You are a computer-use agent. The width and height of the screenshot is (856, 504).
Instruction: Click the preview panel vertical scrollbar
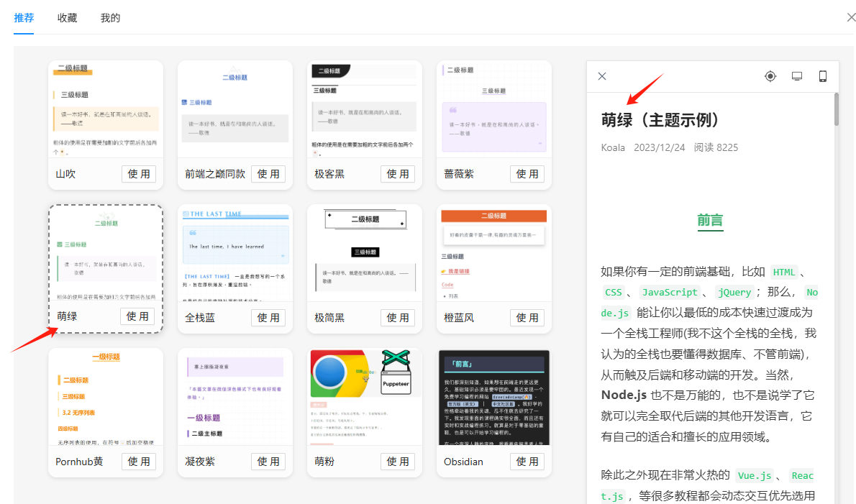(837, 109)
